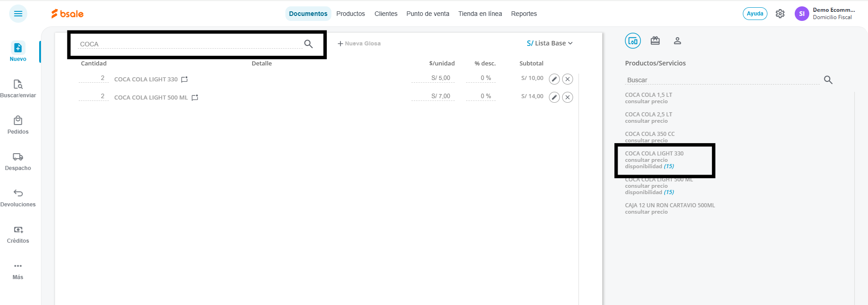Open the Nuevo document sidebar item
The width and height of the screenshot is (868, 305).
click(18, 51)
